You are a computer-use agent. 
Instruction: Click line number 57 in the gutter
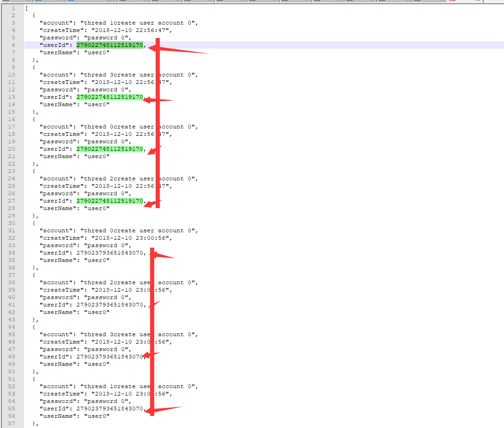[x=13, y=423]
